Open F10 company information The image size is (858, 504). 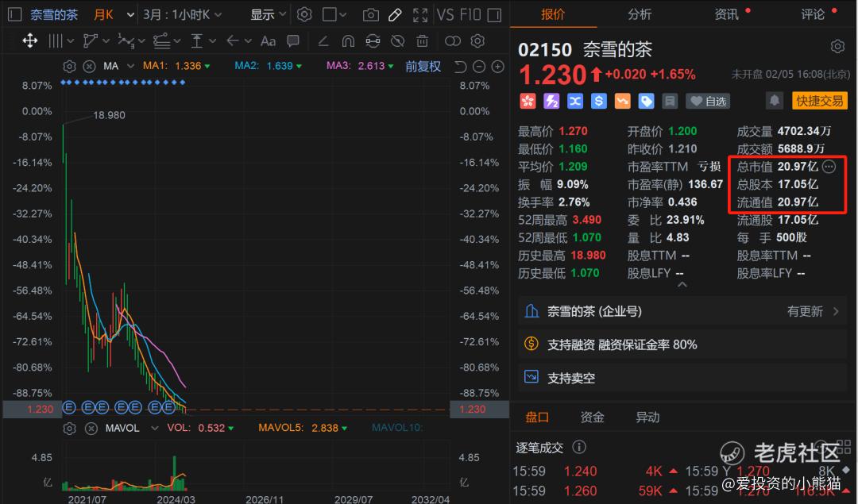(x=470, y=14)
